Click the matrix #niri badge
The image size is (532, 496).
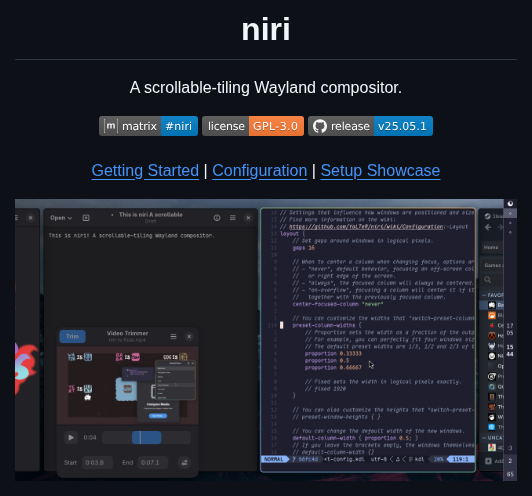pyautogui.click(x=148, y=126)
